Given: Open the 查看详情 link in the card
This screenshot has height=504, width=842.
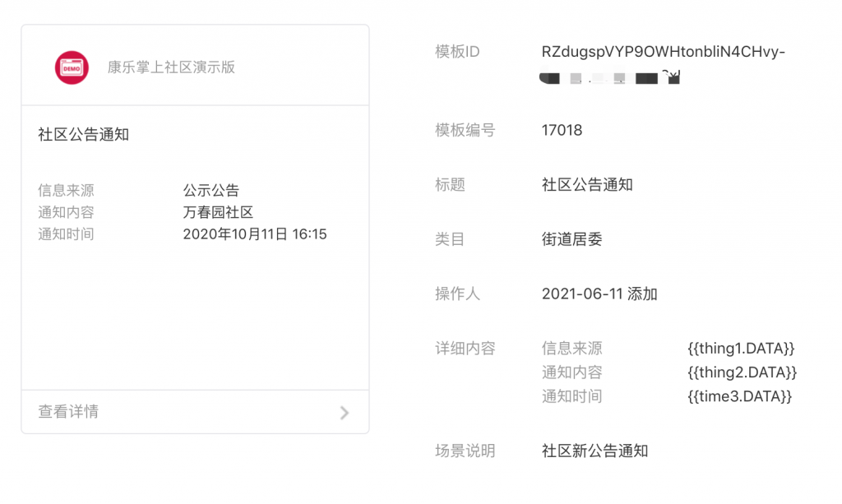Looking at the screenshot, I should [x=69, y=412].
